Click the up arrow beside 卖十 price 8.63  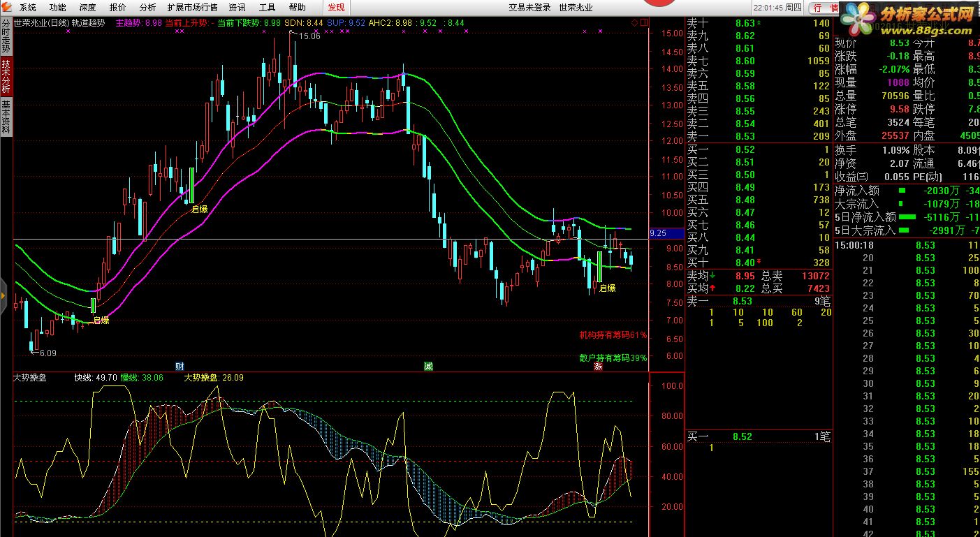(x=759, y=23)
